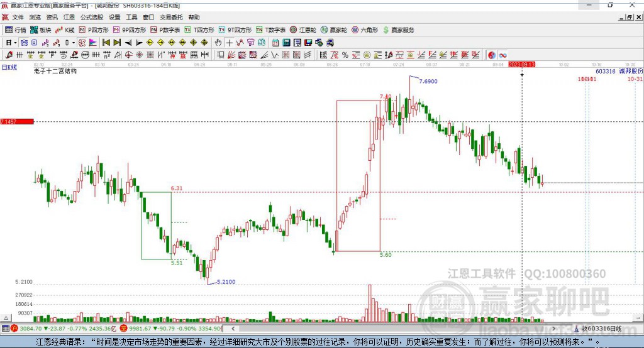This screenshot has height=348, width=644.
Task: Toggle the crosshair cursor tool
Action: coord(229,43)
